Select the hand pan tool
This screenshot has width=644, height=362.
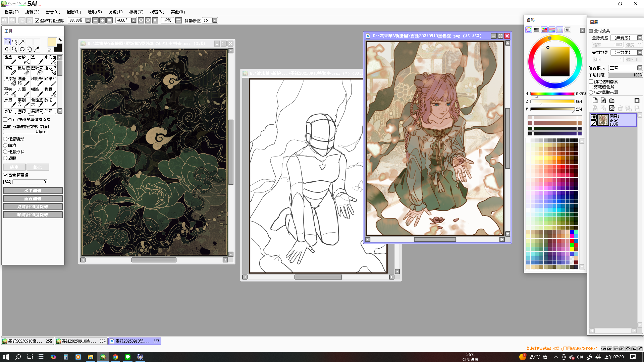29,49
